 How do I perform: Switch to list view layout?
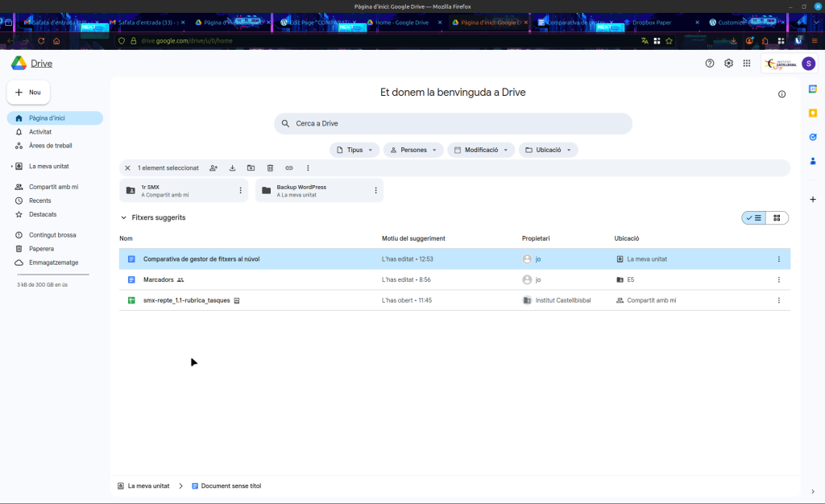point(754,217)
